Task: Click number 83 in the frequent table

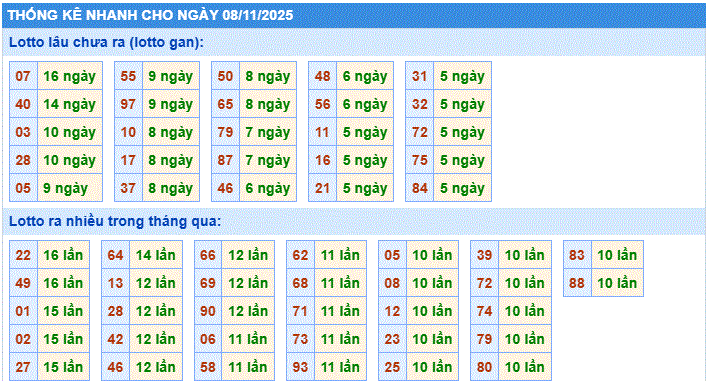Action: click(577, 255)
